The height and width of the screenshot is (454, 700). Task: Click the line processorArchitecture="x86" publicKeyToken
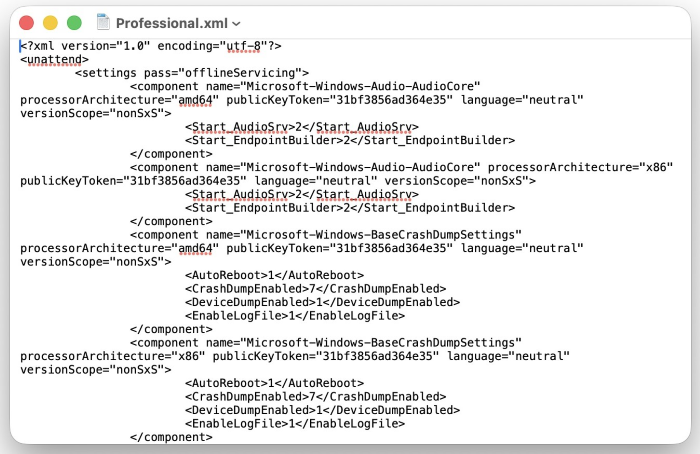(x=295, y=356)
